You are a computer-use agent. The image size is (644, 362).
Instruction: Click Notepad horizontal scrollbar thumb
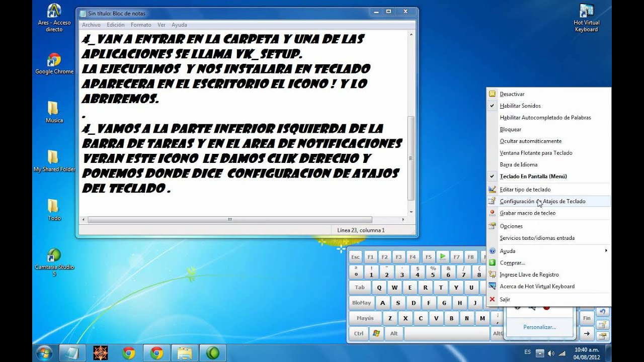230,220
